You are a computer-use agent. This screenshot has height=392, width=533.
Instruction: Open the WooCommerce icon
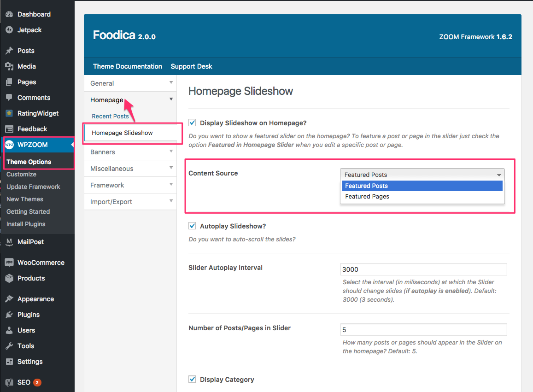(x=9, y=263)
